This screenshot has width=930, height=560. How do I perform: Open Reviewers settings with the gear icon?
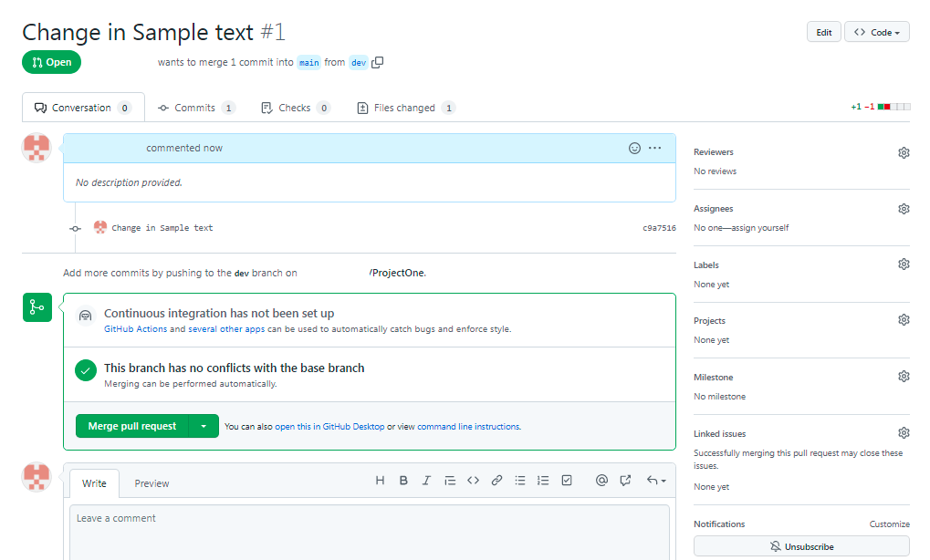coord(904,152)
